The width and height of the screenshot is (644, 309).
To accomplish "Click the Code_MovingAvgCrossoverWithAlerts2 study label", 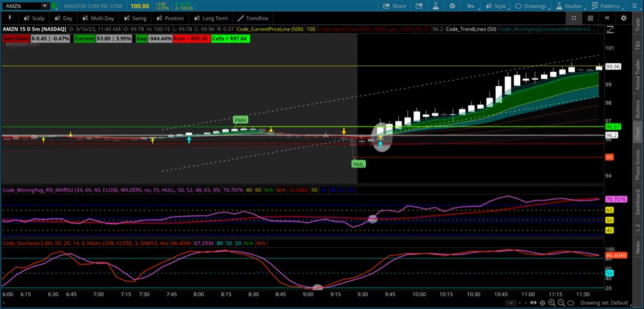I will 548,29.
